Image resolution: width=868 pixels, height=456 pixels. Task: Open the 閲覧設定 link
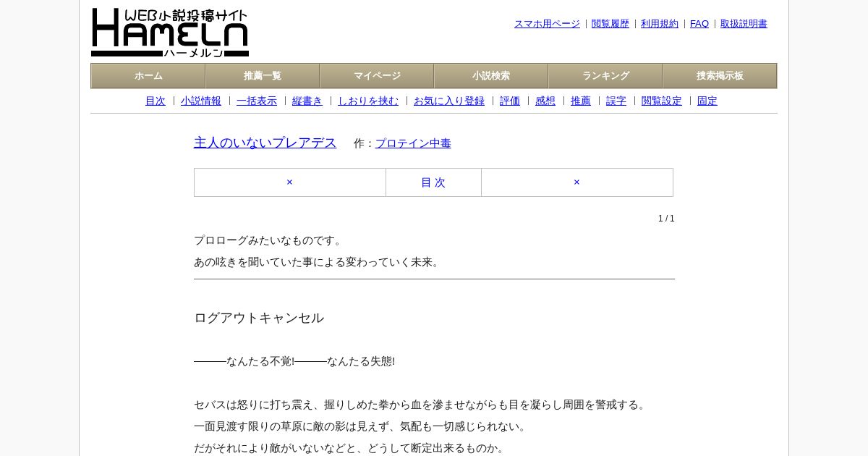click(x=662, y=101)
